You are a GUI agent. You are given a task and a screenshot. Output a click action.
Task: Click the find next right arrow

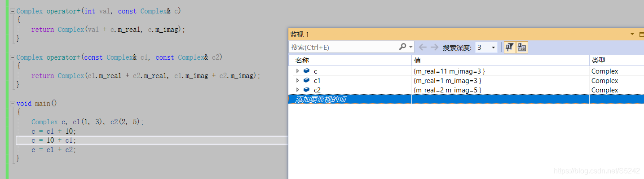[434, 47]
